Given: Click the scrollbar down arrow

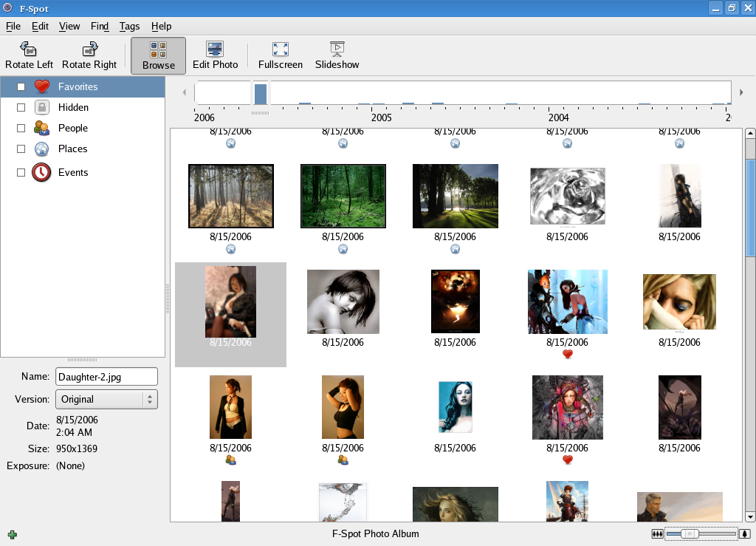Looking at the screenshot, I should click(x=750, y=517).
